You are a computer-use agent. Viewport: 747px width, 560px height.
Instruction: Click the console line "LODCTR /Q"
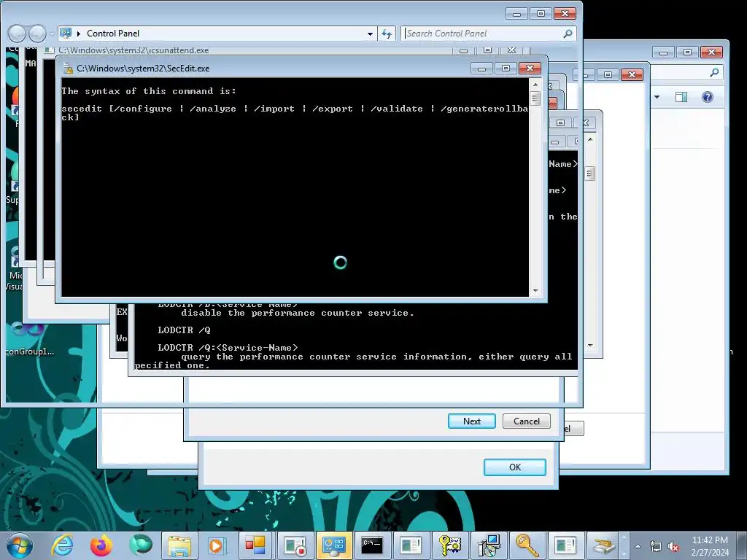(184, 330)
